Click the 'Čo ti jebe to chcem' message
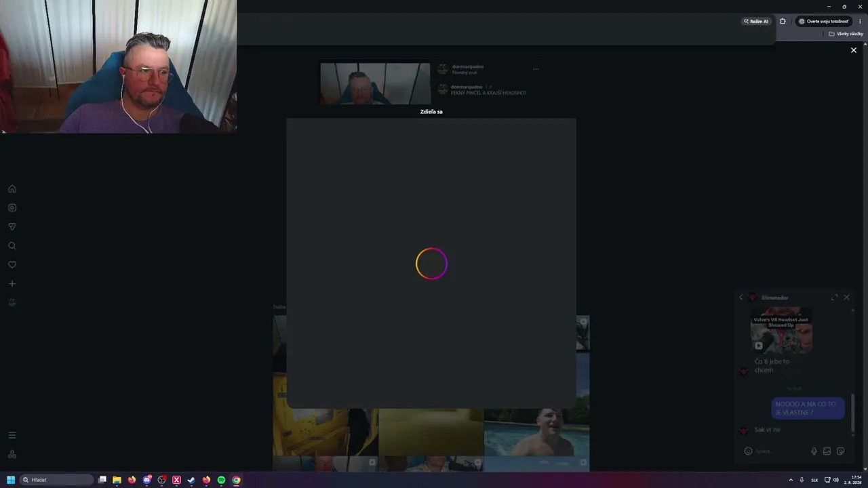The width and height of the screenshot is (868, 488). (772, 366)
